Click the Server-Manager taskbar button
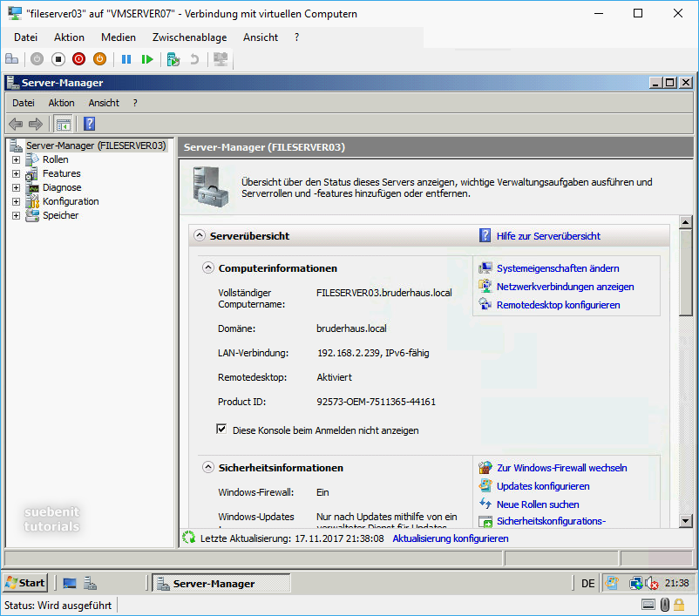The height and width of the screenshot is (616, 699). coord(221,583)
